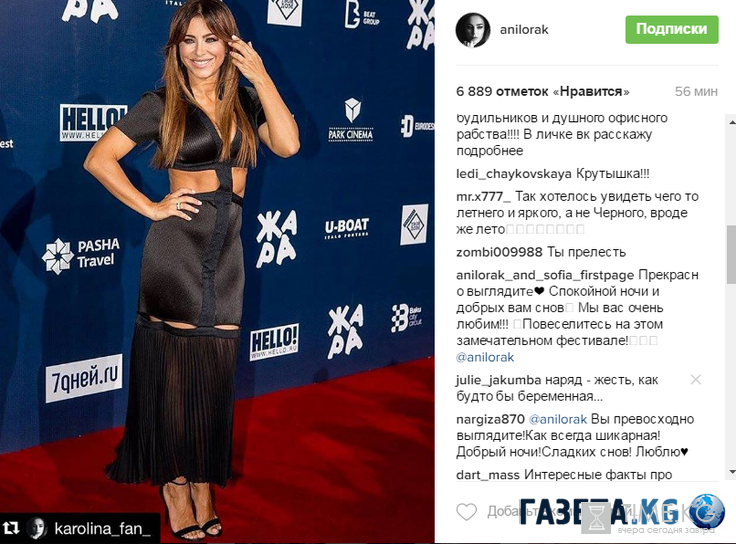Screen dimensions: 736x544
Task: Open zombi009988 commenter profile
Action: (499, 252)
